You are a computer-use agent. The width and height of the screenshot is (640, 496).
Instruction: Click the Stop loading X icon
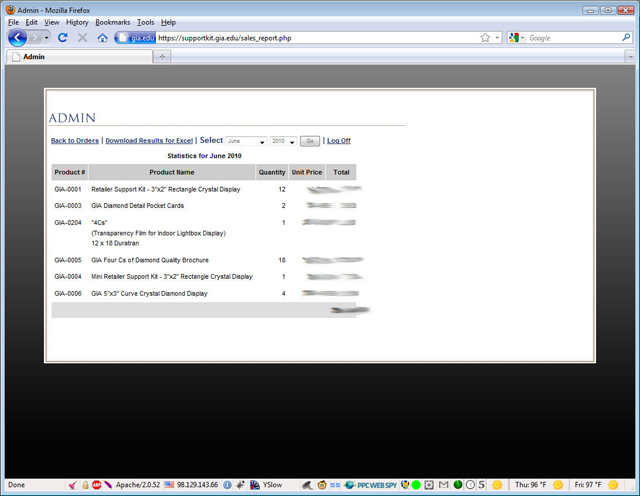point(82,38)
